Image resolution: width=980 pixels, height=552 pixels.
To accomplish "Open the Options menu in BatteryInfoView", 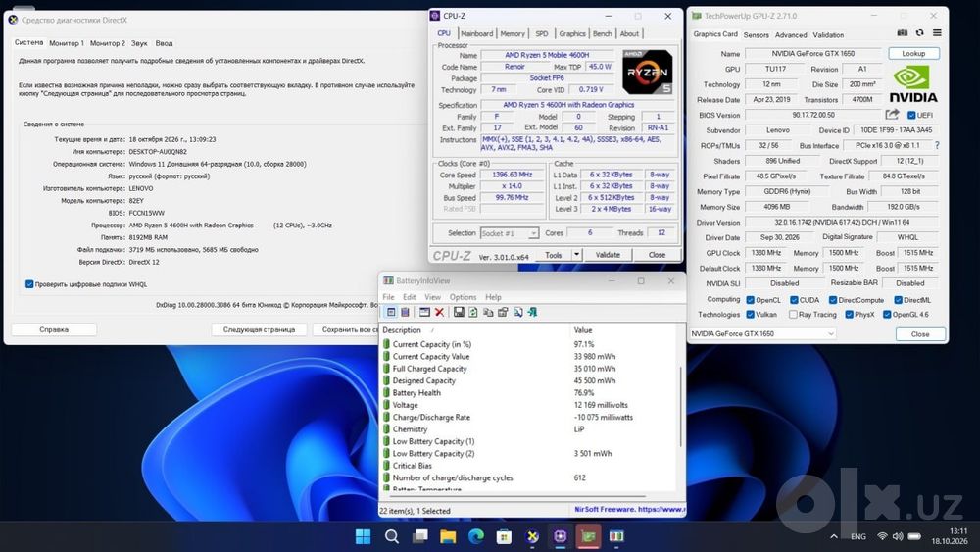I will click(464, 297).
